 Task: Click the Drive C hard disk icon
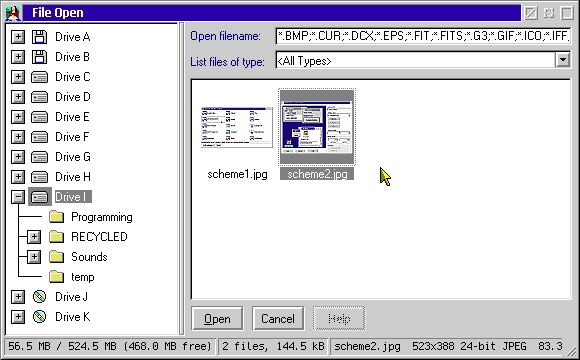(x=39, y=77)
